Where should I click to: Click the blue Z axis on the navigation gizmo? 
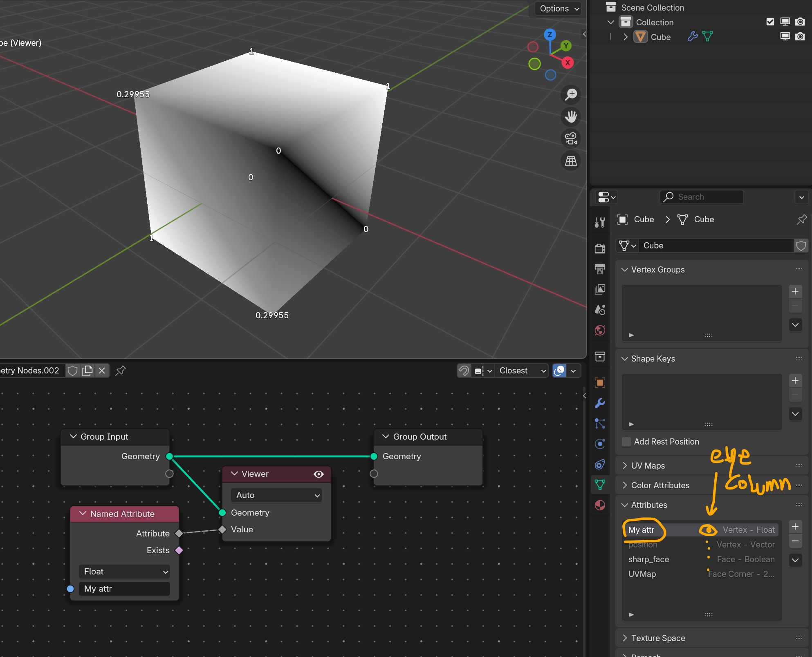[550, 34]
